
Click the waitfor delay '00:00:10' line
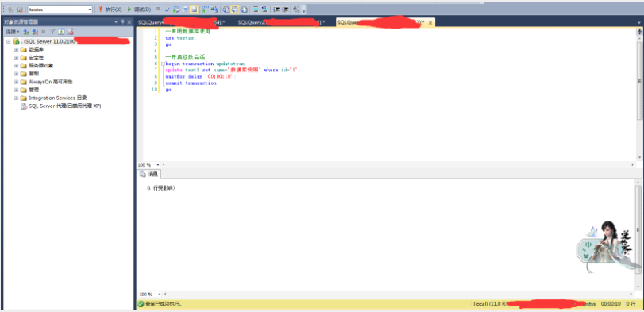coord(201,76)
